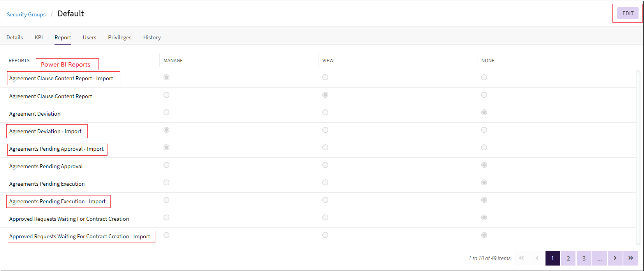This screenshot has height=271, width=644.
Task: Click the ellipsis more pages button
Action: (599, 258)
